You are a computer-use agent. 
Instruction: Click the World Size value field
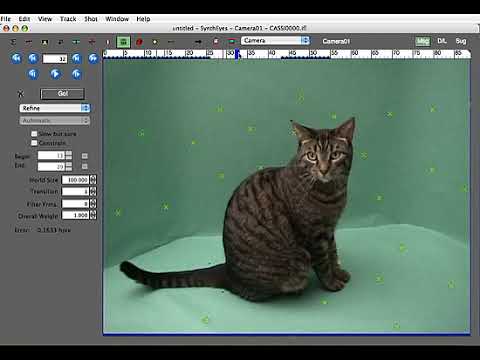pyautogui.click(x=76, y=180)
